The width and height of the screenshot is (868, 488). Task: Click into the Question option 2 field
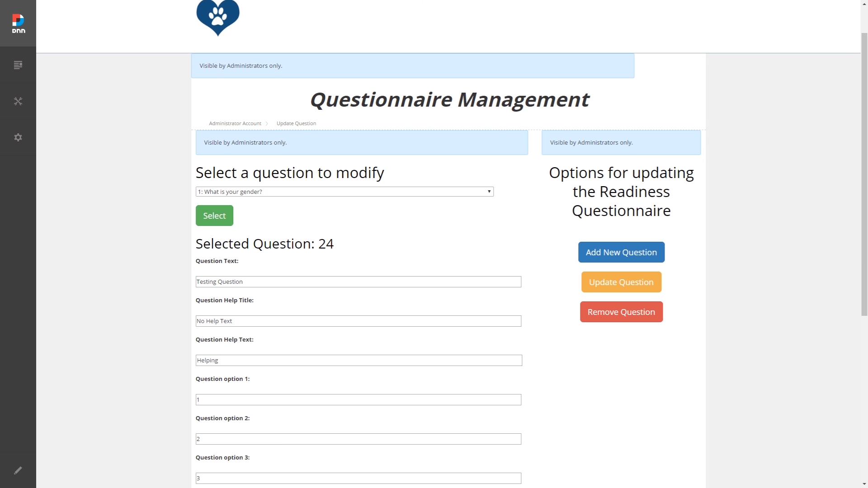359,439
